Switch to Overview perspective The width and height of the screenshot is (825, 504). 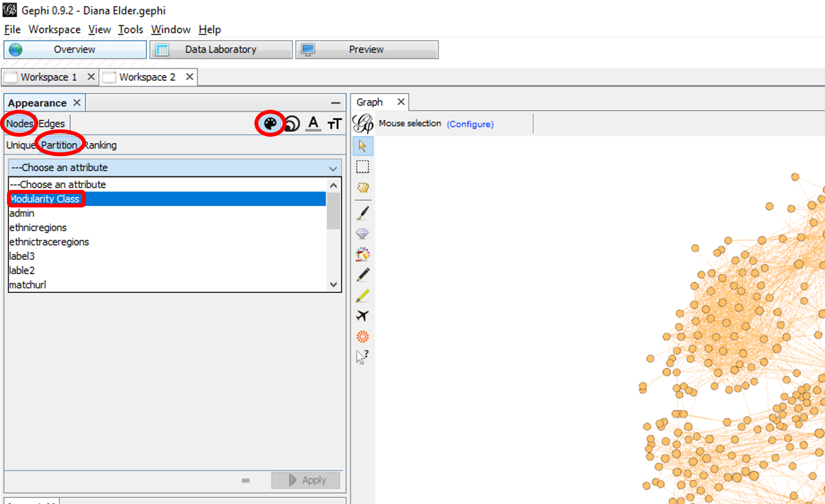point(75,50)
